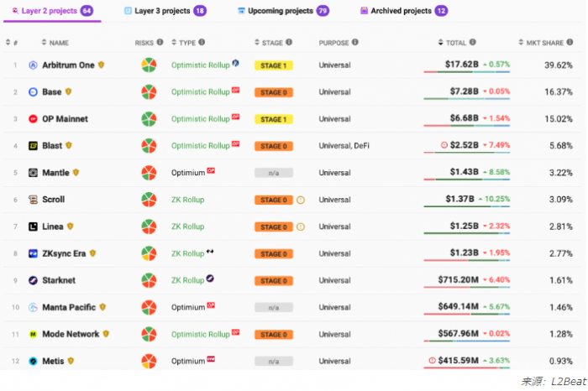Open the Scroll project link
The image size is (588, 391).
(53, 200)
